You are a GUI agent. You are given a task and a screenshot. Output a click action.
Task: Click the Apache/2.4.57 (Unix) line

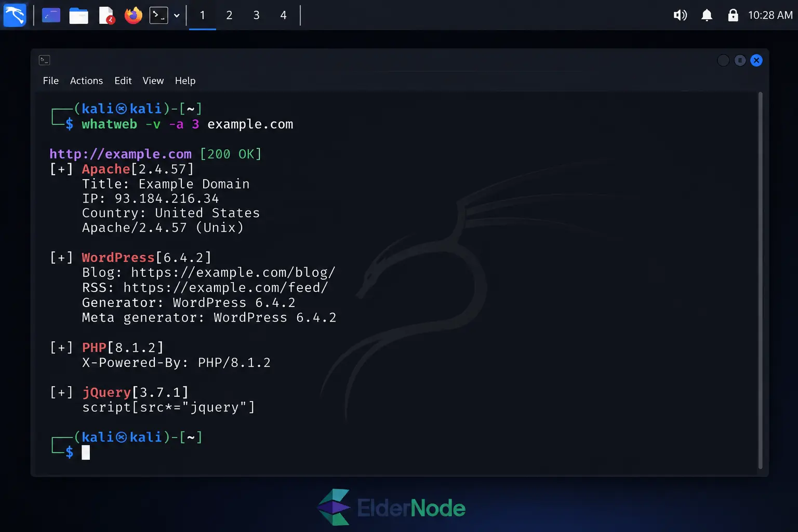[163, 228]
